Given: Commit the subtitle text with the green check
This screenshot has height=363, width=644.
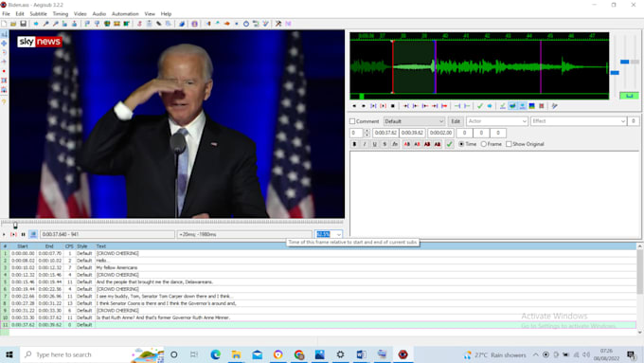Looking at the screenshot, I should point(449,144).
